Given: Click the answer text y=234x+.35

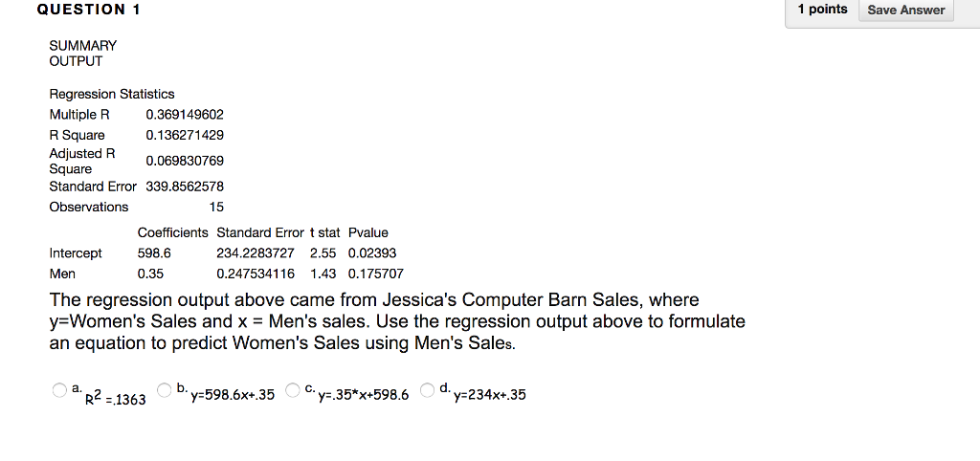Looking at the screenshot, I should pyautogui.click(x=490, y=395).
